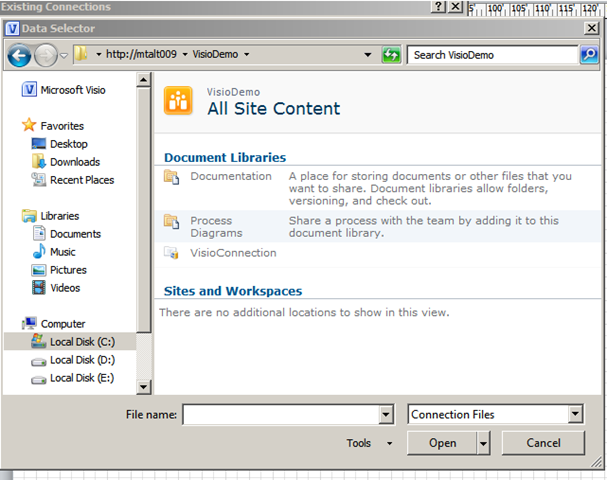The height and width of the screenshot is (480, 607).
Task: Click Help button in Existing Connections window
Action: [438, 6]
